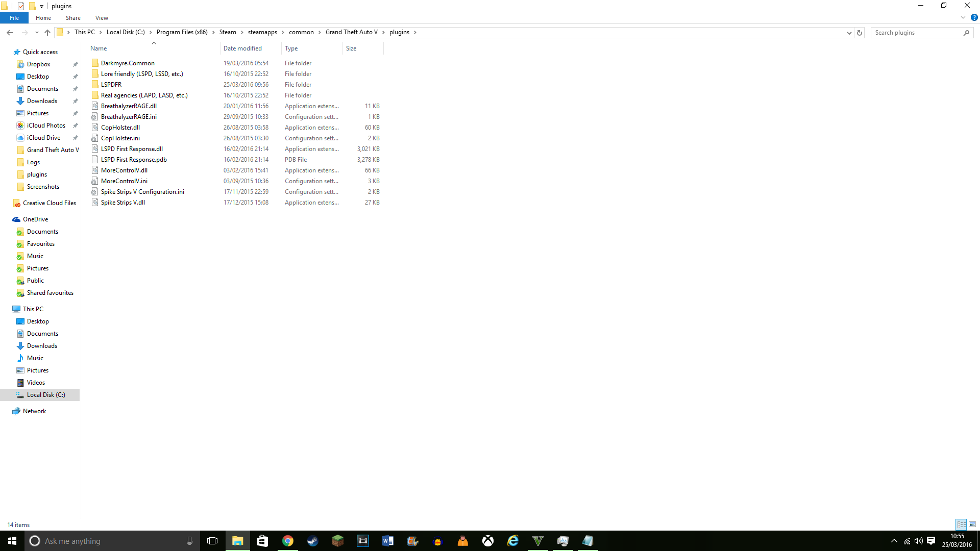
Task: Open Google Chrome from the taskbar
Action: (x=288, y=541)
